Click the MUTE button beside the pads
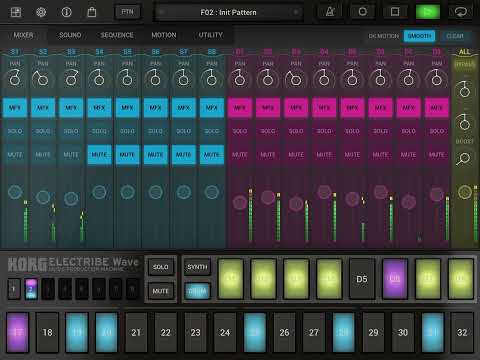Viewport: 480px width, 360px height. [x=160, y=291]
